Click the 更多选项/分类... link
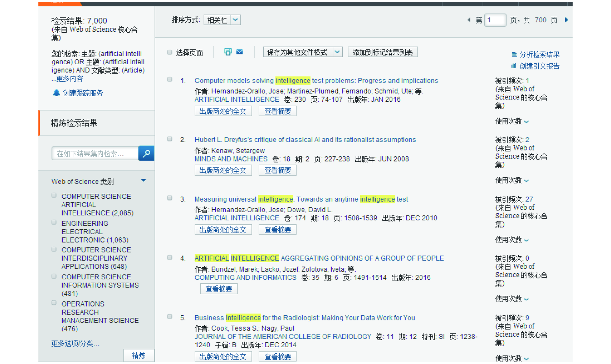The width and height of the screenshot is (611, 364). tap(75, 343)
